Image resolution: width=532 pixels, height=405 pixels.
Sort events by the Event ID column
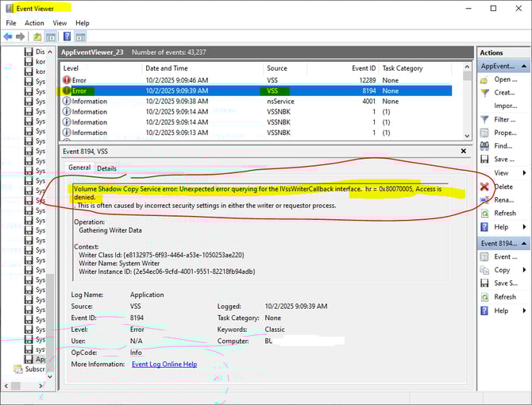click(354, 68)
